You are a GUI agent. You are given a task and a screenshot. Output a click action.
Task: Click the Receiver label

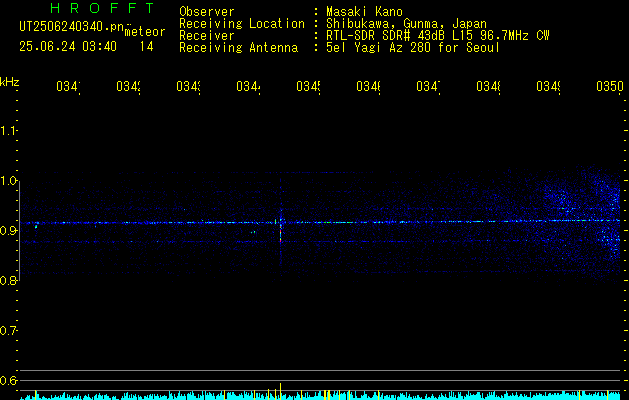(207, 36)
